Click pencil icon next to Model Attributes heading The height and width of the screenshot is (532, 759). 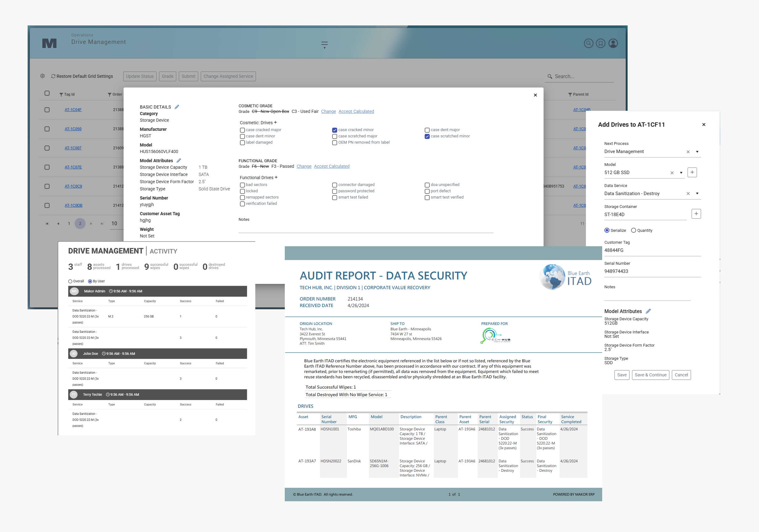[x=179, y=161]
